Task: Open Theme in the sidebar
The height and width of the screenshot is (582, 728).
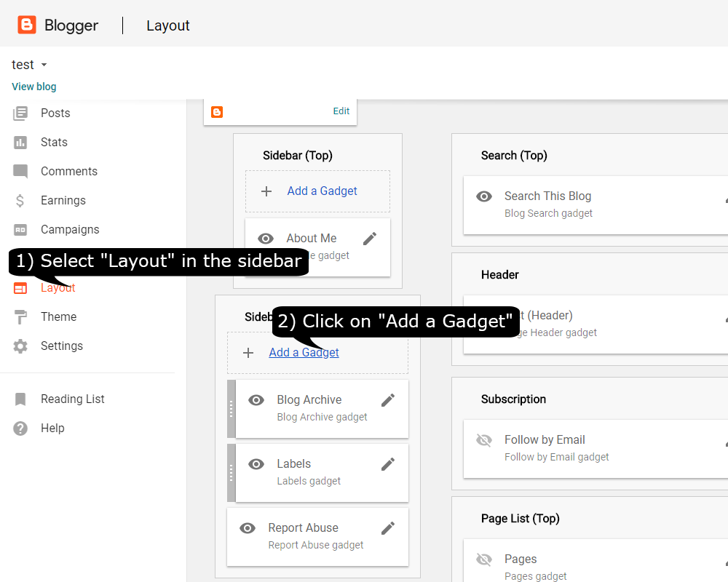Action: click(58, 317)
